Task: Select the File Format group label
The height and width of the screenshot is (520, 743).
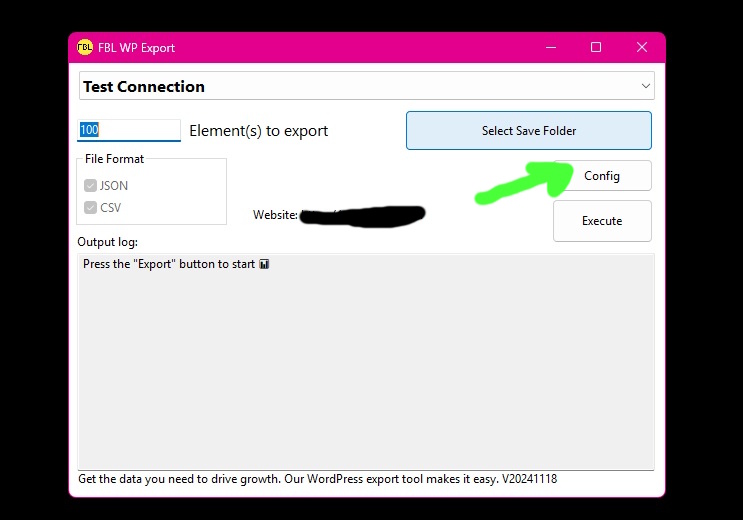Action: point(114,159)
